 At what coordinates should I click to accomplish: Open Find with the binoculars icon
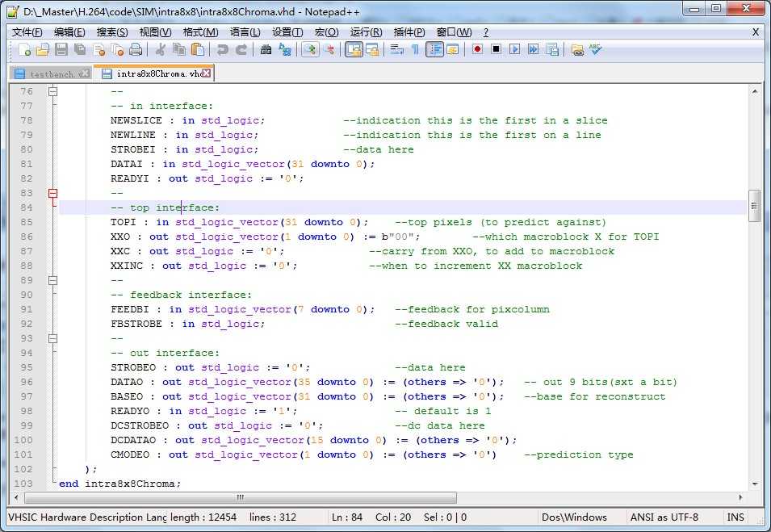coord(266,49)
